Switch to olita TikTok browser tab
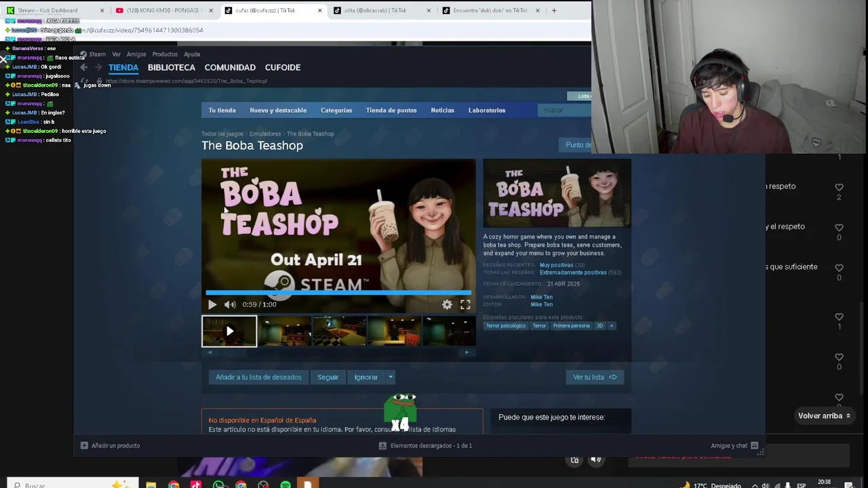Screen dimensions: 868x488 pyautogui.click(x=382, y=10)
